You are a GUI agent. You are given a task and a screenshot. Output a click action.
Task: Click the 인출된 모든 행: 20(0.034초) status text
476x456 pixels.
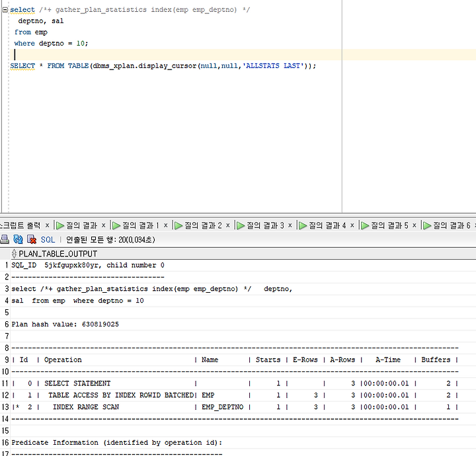pos(110,240)
